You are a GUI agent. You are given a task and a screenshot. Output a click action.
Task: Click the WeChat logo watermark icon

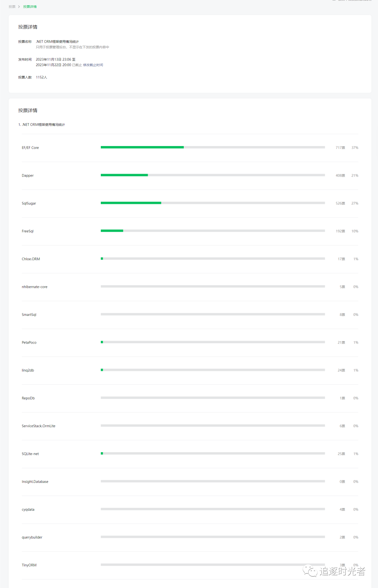(x=310, y=571)
